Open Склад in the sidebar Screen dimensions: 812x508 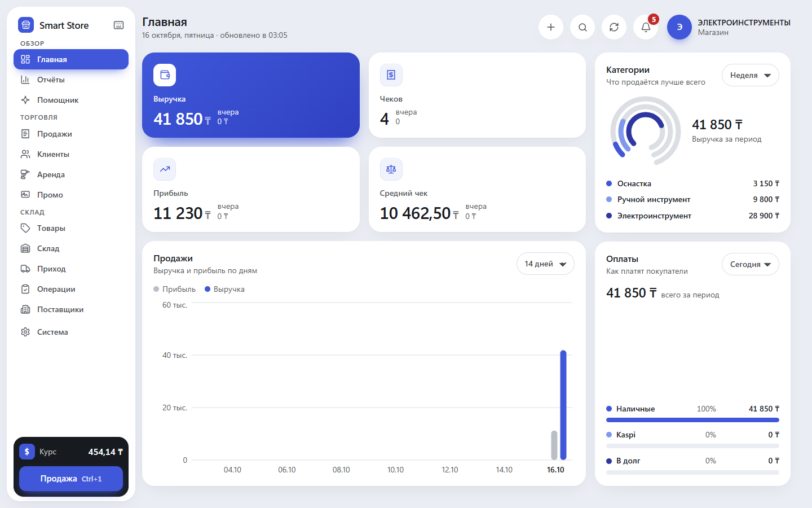click(x=71, y=248)
